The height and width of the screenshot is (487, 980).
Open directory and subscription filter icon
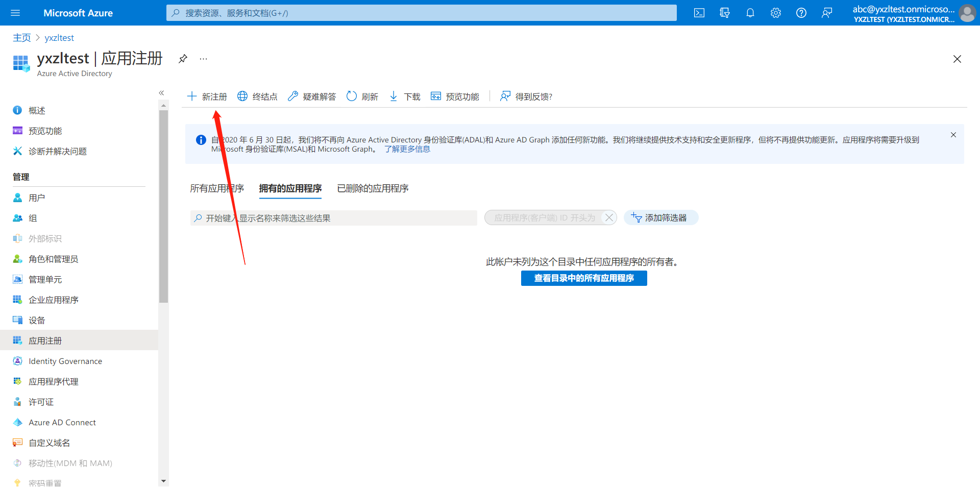(x=724, y=13)
